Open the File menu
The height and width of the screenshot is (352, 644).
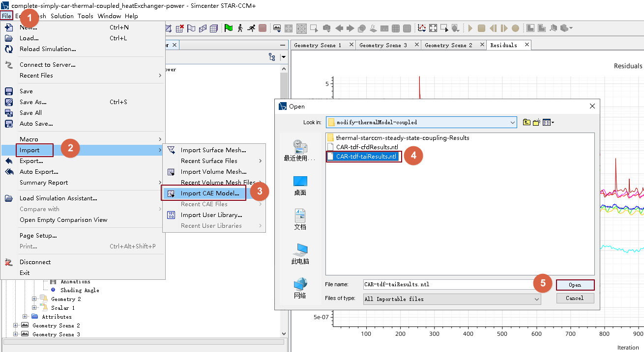(x=6, y=16)
